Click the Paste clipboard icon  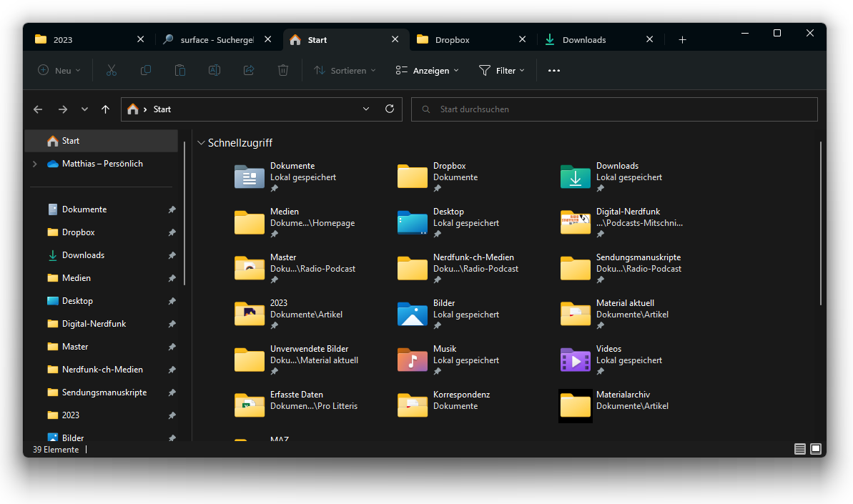coord(180,70)
